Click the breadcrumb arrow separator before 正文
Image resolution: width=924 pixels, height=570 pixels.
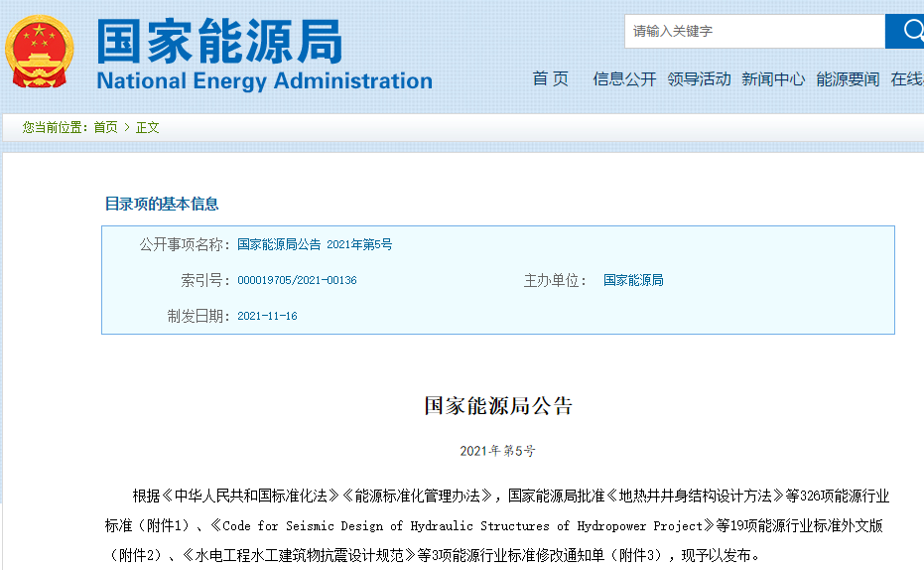127,127
